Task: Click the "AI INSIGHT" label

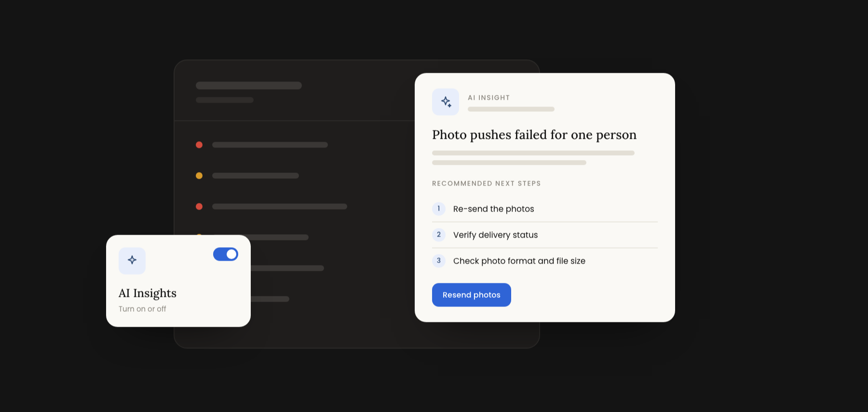Action: click(488, 98)
